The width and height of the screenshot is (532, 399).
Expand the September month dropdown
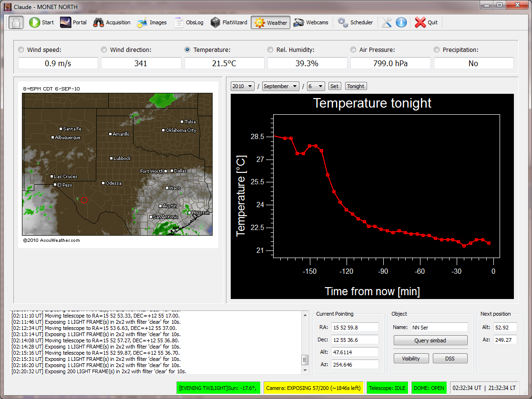coord(280,86)
